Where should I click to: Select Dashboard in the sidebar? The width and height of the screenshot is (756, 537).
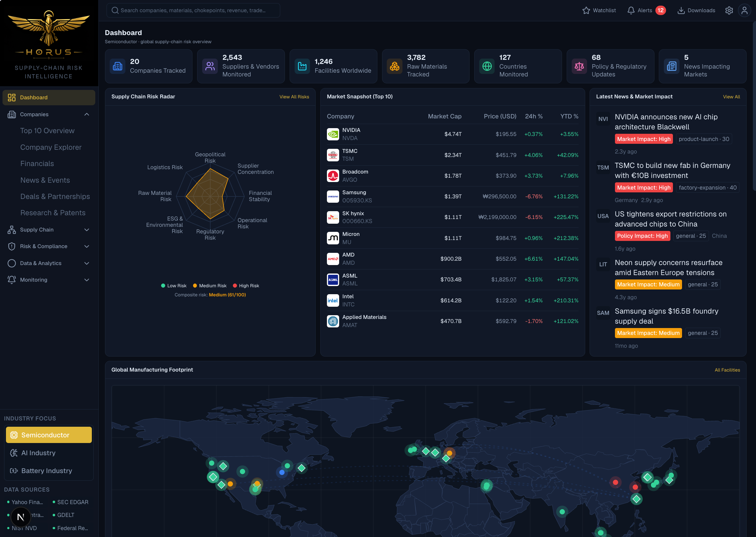coord(49,97)
